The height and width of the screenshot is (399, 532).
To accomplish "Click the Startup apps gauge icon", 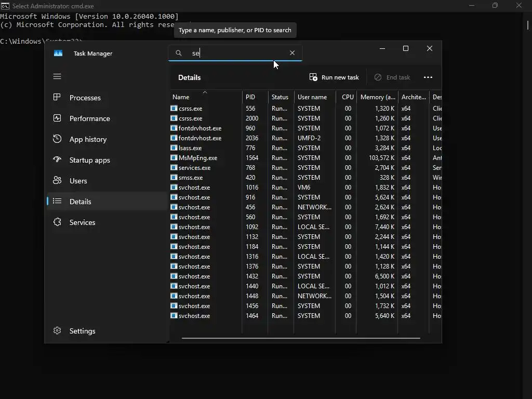I will tap(57, 159).
